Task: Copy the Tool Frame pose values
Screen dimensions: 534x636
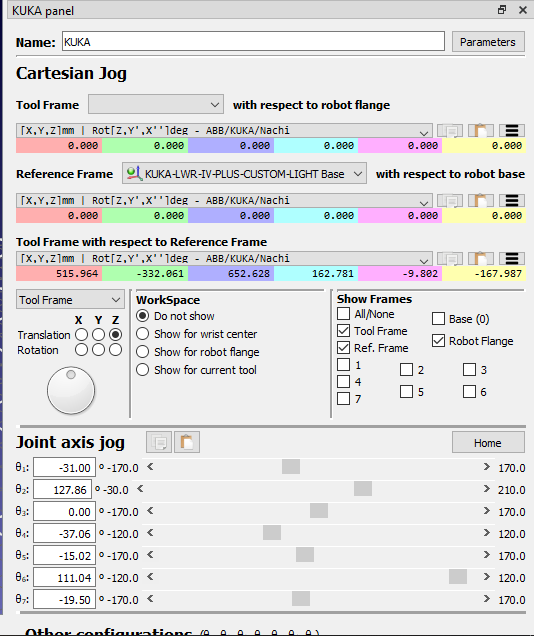Action: click(x=450, y=131)
